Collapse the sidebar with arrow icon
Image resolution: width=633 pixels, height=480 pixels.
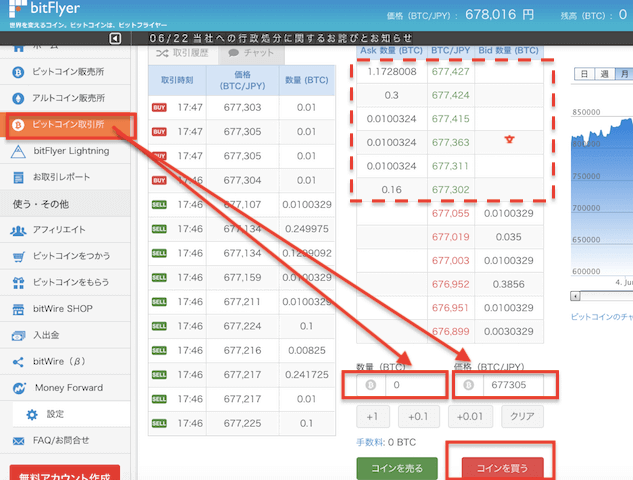tap(115, 38)
